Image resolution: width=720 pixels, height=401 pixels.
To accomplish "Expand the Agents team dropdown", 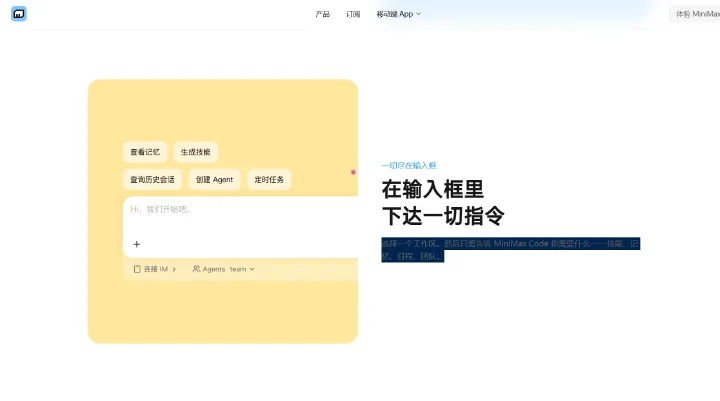I will tap(224, 269).
